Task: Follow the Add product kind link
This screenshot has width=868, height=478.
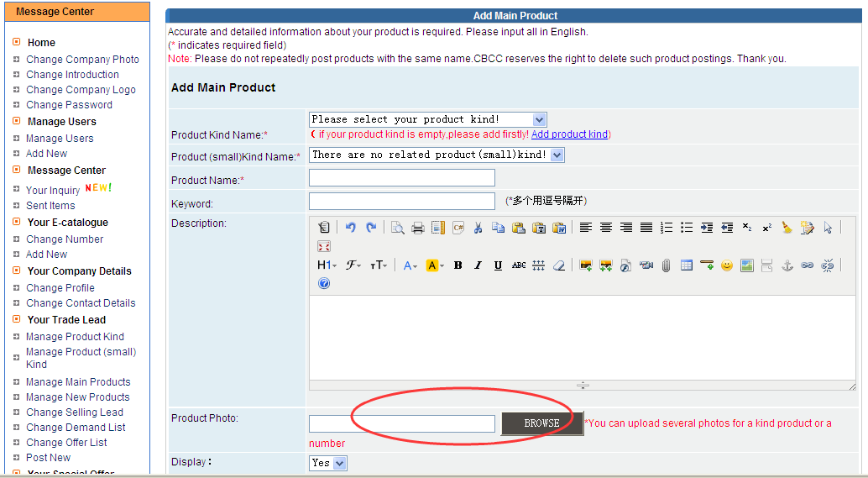Action: pyautogui.click(x=569, y=134)
